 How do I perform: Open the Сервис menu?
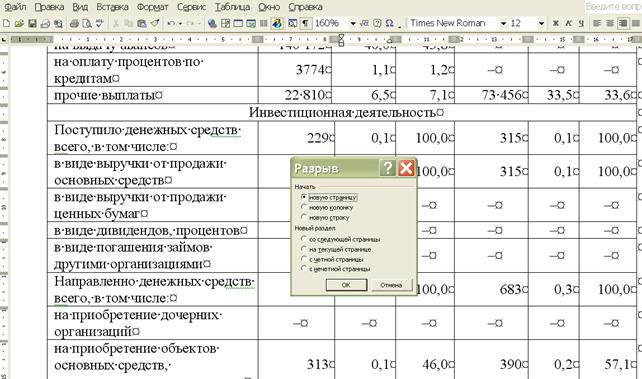[191, 7]
